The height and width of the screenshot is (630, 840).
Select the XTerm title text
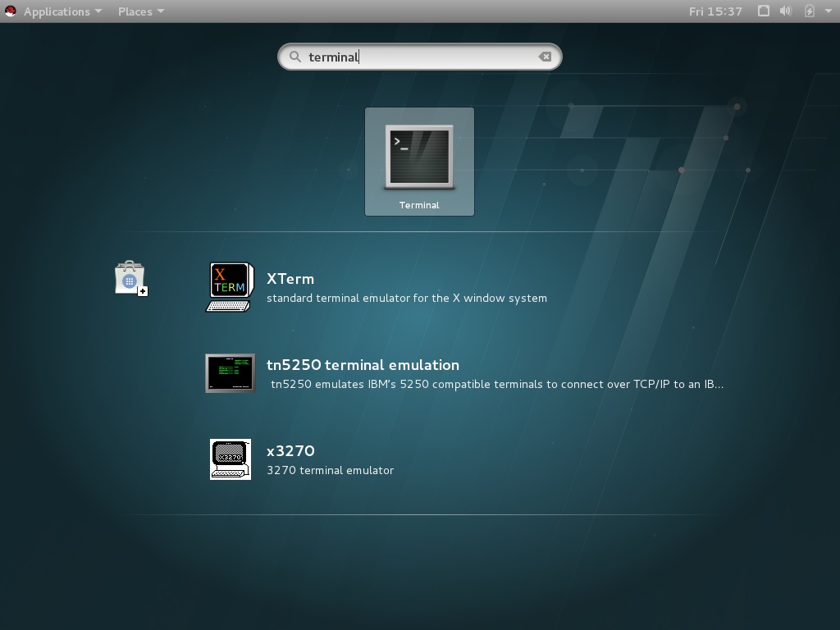(x=290, y=279)
